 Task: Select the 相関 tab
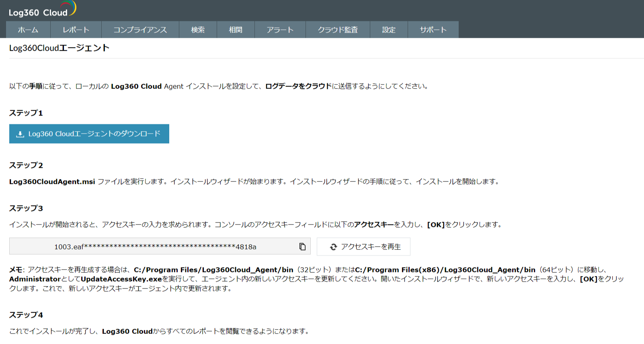(236, 30)
